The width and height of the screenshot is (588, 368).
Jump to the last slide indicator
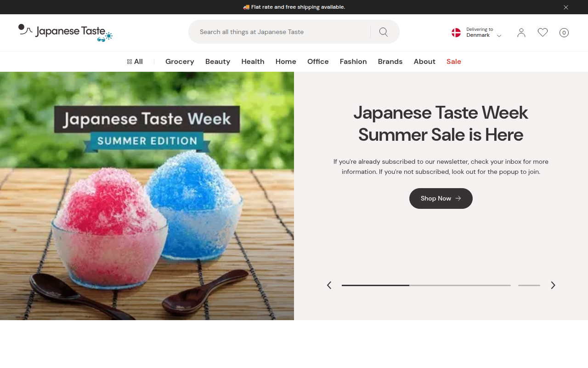(529, 285)
